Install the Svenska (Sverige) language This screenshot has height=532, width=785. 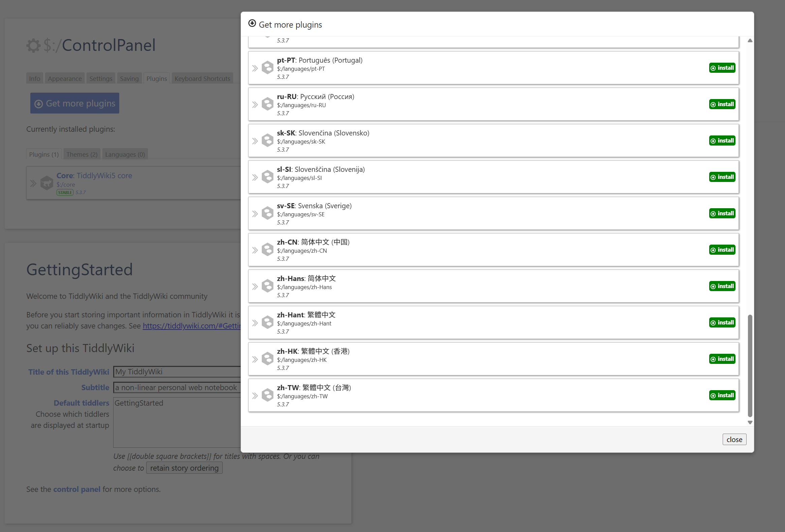tap(722, 214)
